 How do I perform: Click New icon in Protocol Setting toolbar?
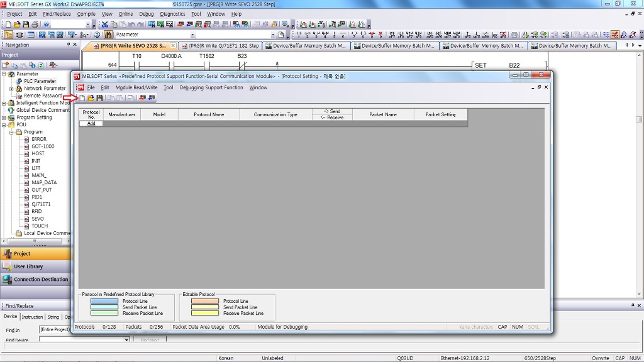[x=82, y=98]
